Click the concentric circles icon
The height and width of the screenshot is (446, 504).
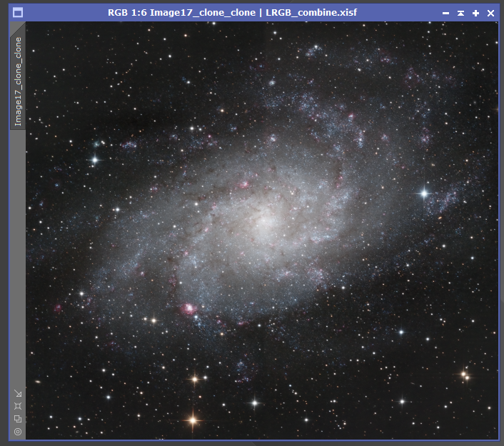pos(18,432)
